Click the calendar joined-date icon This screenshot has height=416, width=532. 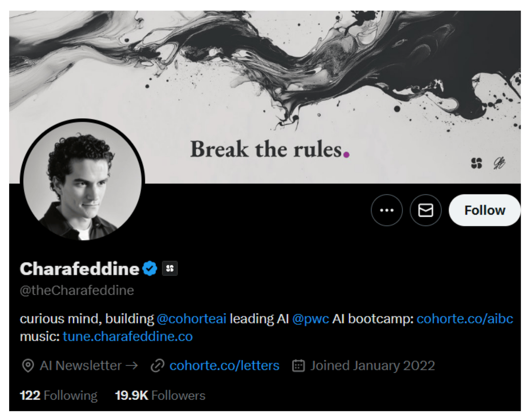click(299, 366)
